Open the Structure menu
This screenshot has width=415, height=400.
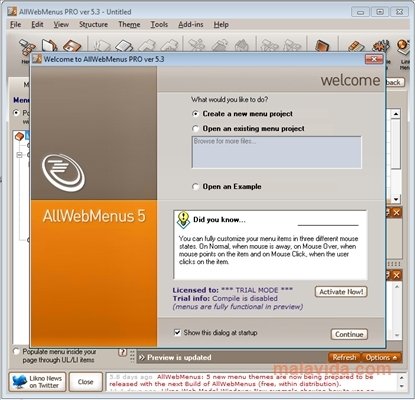93,25
